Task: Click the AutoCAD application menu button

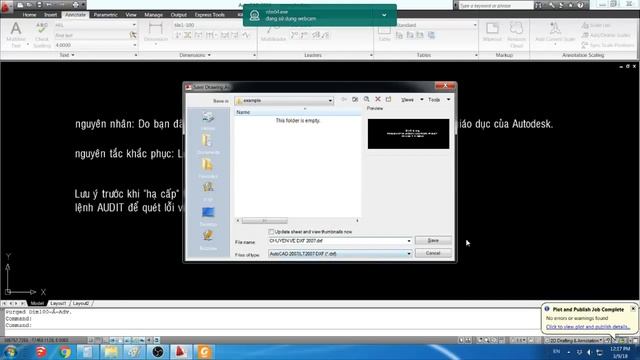Action: 6,6
